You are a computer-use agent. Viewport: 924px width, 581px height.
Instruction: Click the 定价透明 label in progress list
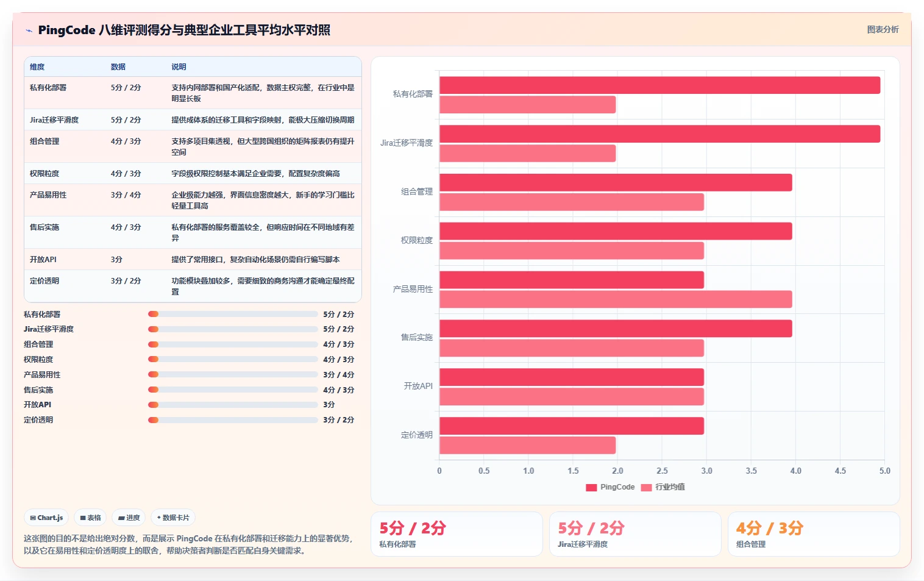(38, 420)
